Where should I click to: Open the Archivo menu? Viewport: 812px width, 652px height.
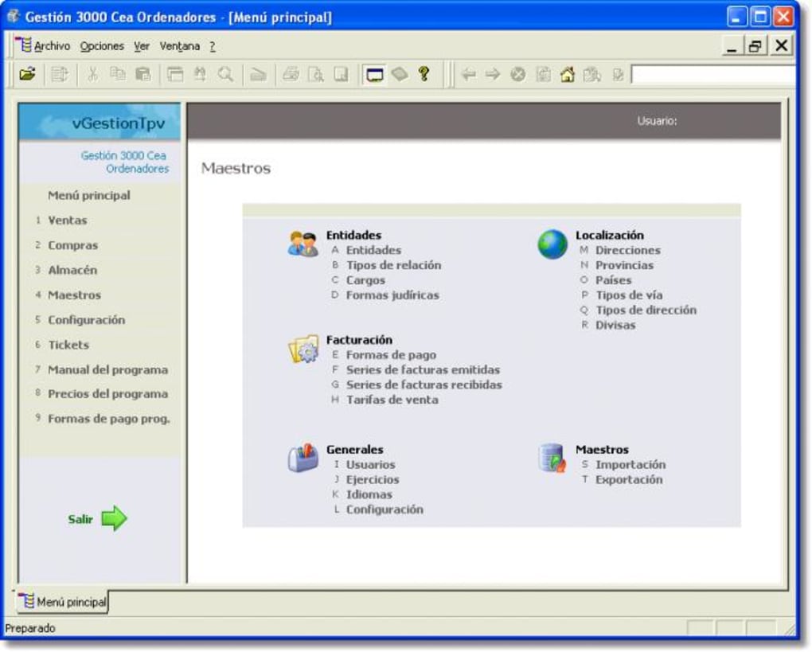[52, 46]
